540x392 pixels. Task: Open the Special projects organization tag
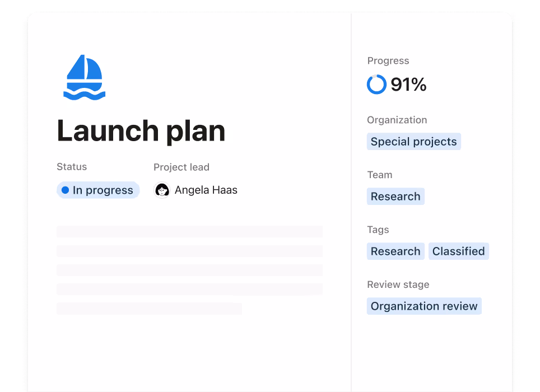coord(413,141)
